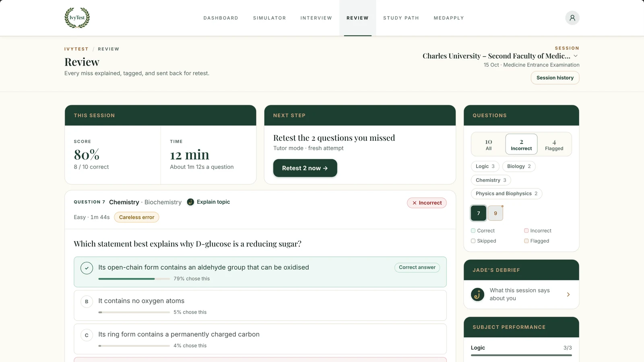The image size is (644, 362).
Task: Filter questions by Logic subject chip
Action: coord(485,167)
